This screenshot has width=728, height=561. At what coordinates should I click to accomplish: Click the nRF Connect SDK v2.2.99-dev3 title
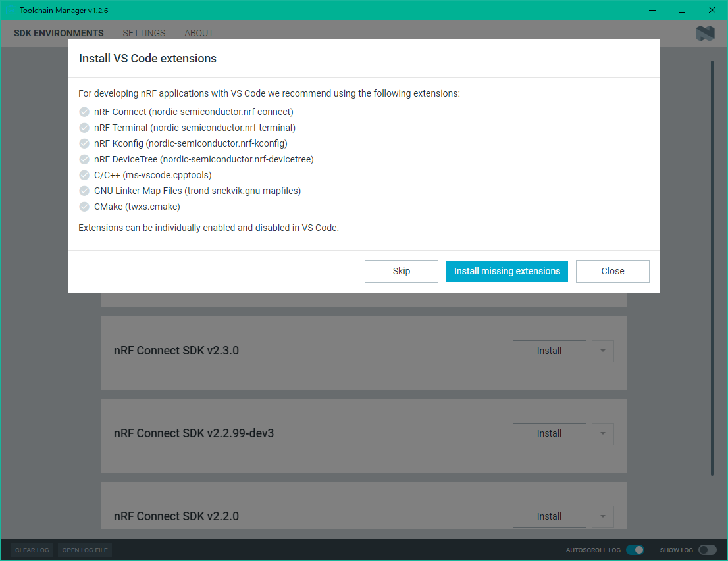[194, 433]
